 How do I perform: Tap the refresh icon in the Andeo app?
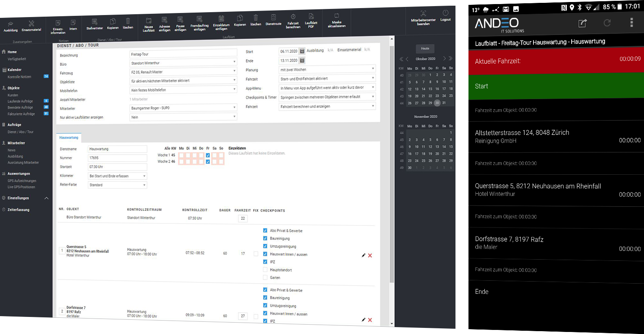tap(607, 23)
